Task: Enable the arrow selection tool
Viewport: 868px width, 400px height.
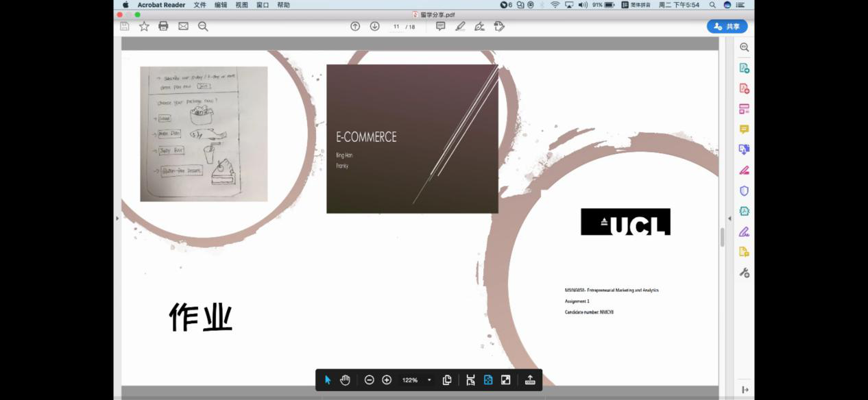Action: coord(328,380)
